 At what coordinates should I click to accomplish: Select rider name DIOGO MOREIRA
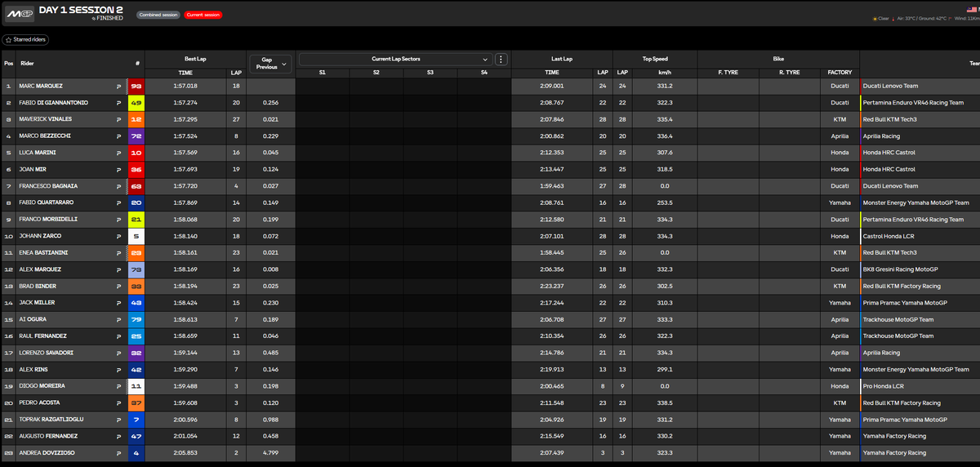[x=42, y=386]
